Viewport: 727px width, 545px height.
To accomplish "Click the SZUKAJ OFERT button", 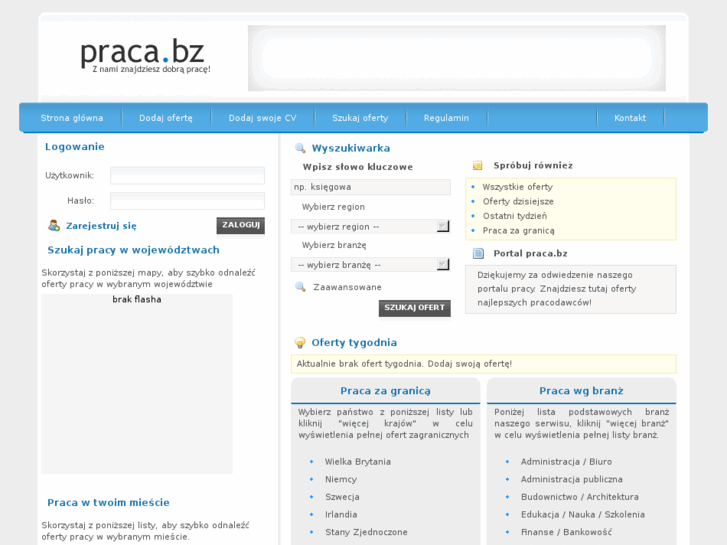I will (415, 308).
